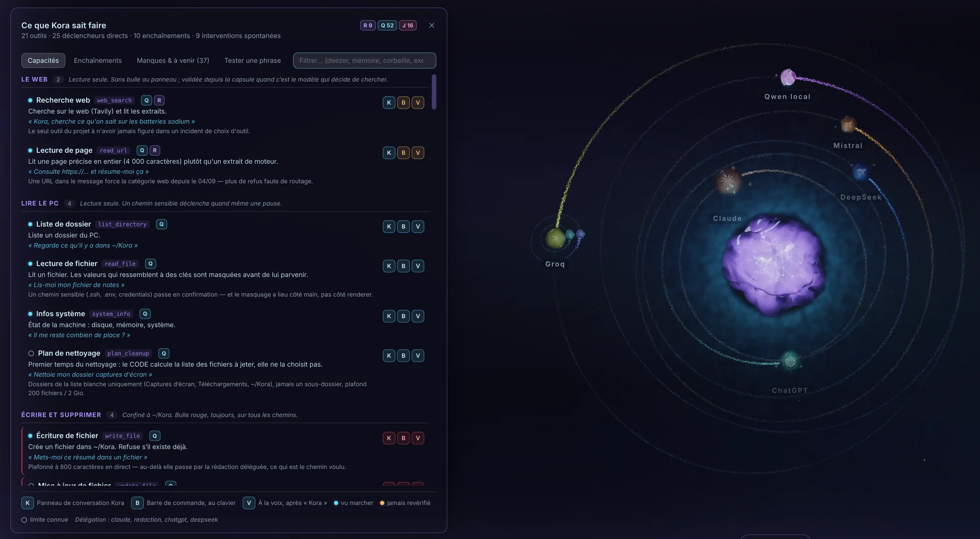Click the Nettoie mon dossier captures d'écran example
The image size is (980, 539).
click(90, 374)
